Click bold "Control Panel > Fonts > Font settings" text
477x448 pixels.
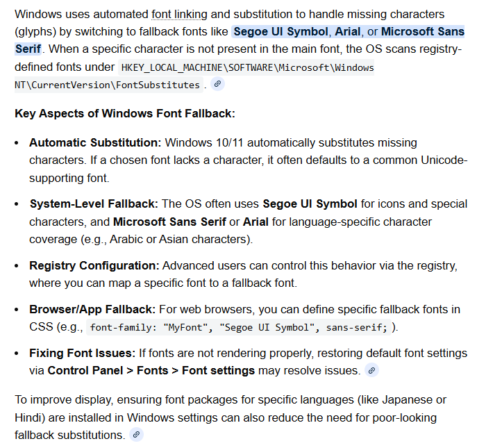coord(151,370)
